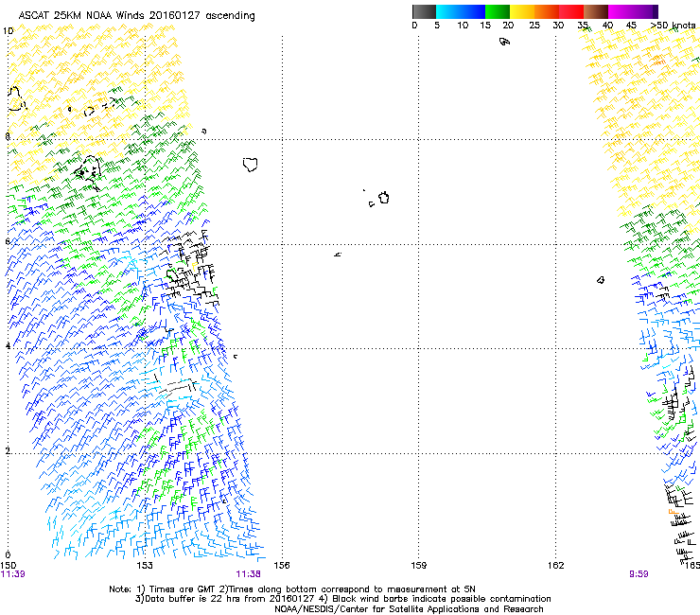Click the longitude label '156'
Screen dimensions: 700x615
point(282,566)
